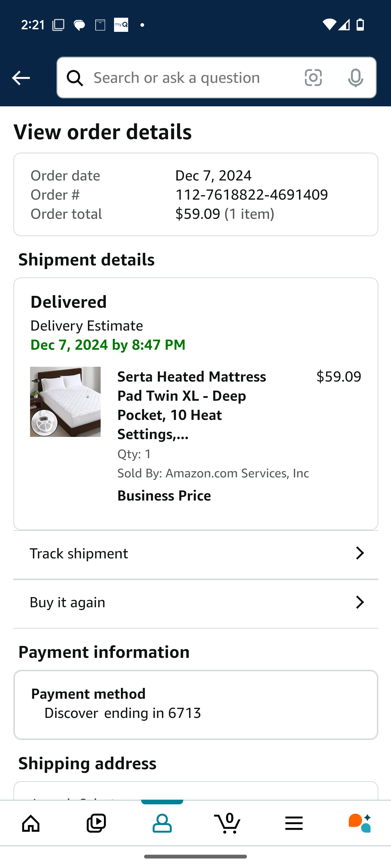Viewport: 391px width, 868px height.
Task: Open the Inspire video feed icon
Action: [x=96, y=823]
